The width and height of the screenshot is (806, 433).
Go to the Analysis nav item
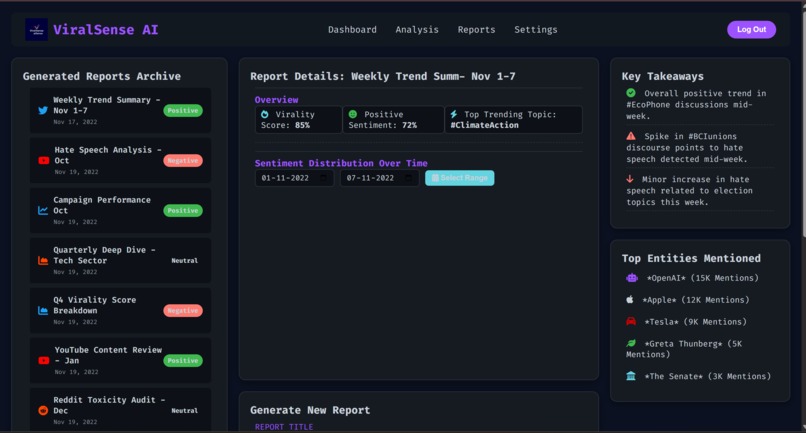(x=417, y=30)
